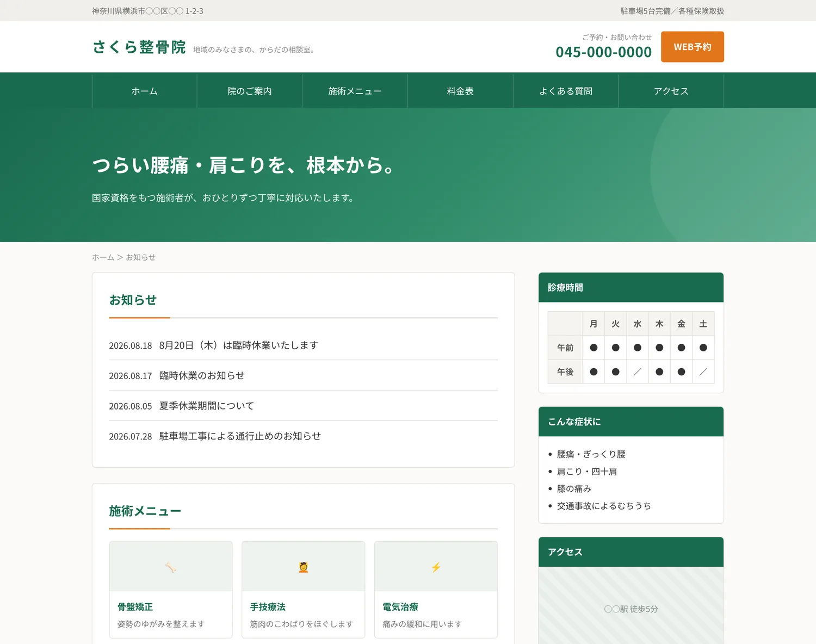Click the 施術メニュー section heading
This screenshot has height=644, width=816.
click(145, 511)
